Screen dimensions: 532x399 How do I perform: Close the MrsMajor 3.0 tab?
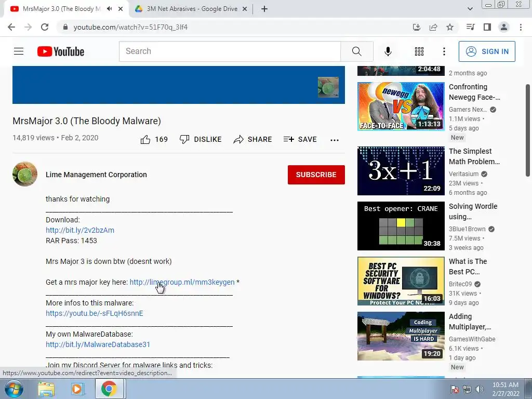coord(121,9)
